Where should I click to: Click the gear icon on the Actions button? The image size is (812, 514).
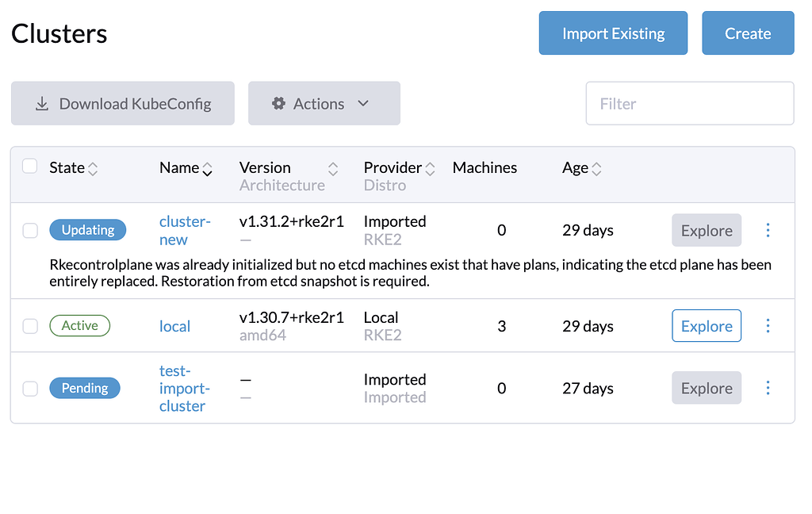tap(278, 103)
